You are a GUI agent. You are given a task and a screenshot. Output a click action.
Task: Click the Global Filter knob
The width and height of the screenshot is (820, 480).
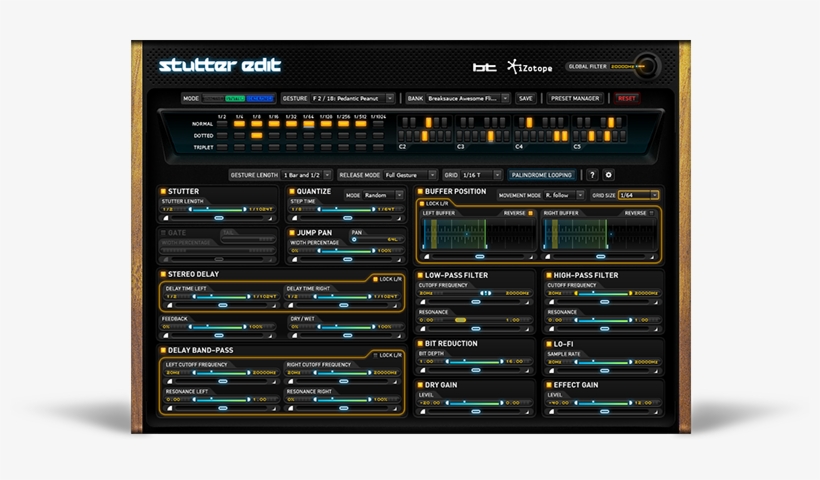(648, 66)
